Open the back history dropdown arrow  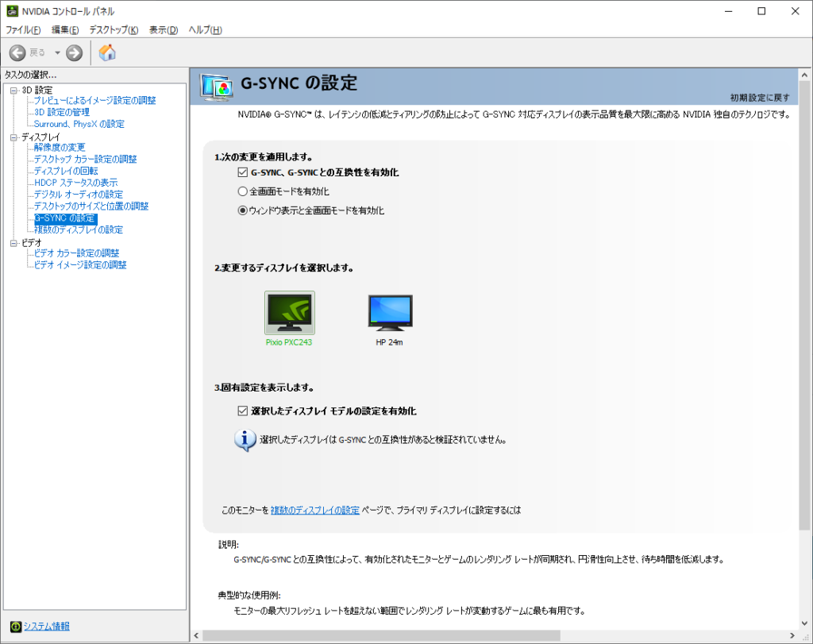point(57,52)
